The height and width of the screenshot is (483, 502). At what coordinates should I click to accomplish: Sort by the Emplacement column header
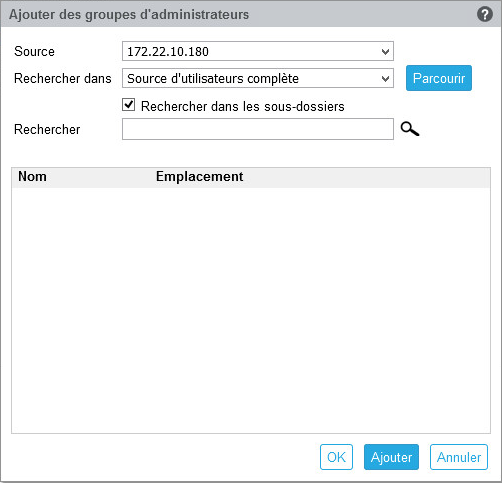pyautogui.click(x=199, y=176)
